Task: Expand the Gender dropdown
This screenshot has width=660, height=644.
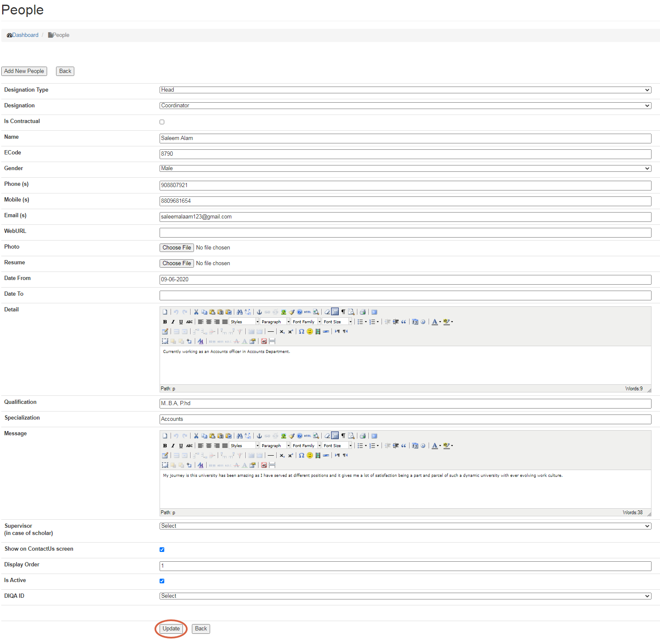Action: pyautogui.click(x=405, y=168)
